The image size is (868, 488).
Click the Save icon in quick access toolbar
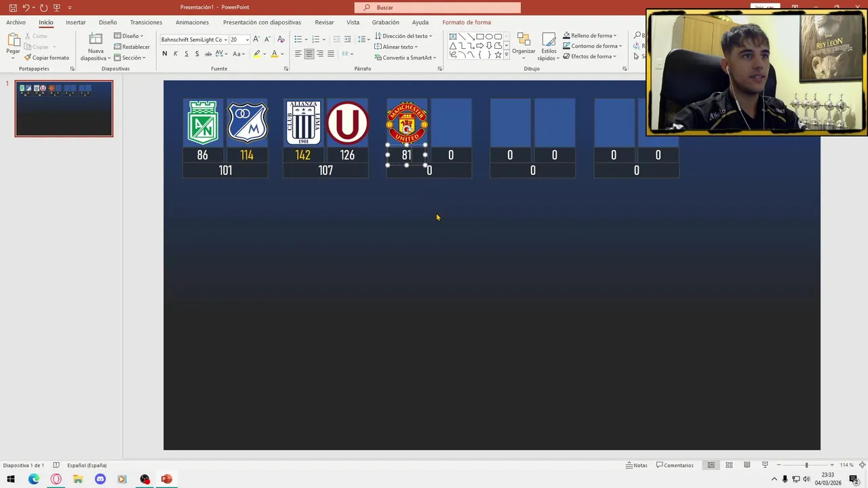coord(13,7)
